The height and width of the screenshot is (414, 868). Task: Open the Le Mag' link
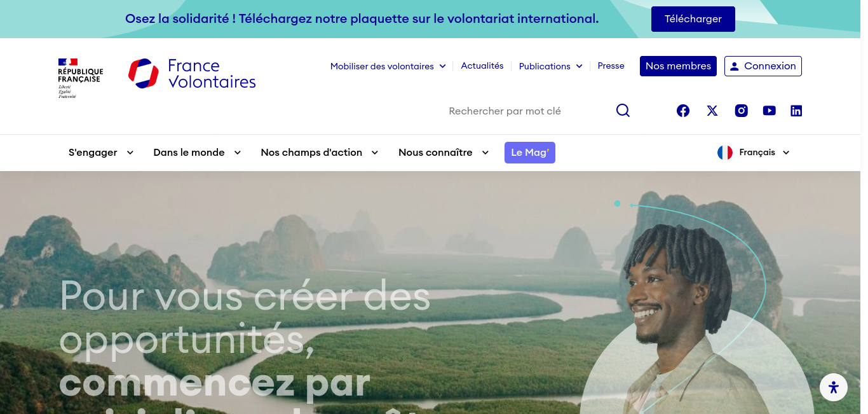(530, 153)
